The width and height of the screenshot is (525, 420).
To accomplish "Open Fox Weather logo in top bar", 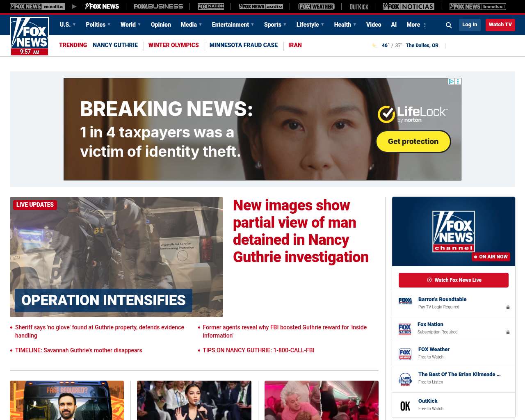I will pos(316,7).
